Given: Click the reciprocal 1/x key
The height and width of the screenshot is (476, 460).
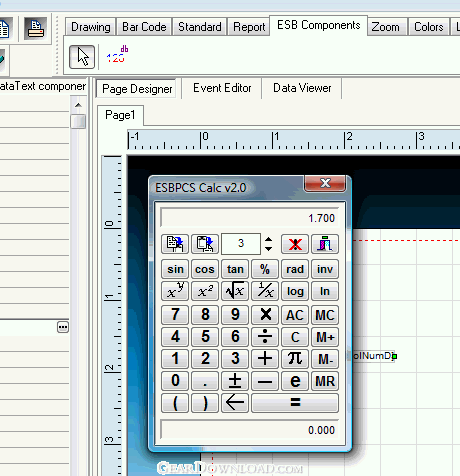Looking at the screenshot, I should [x=265, y=291].
